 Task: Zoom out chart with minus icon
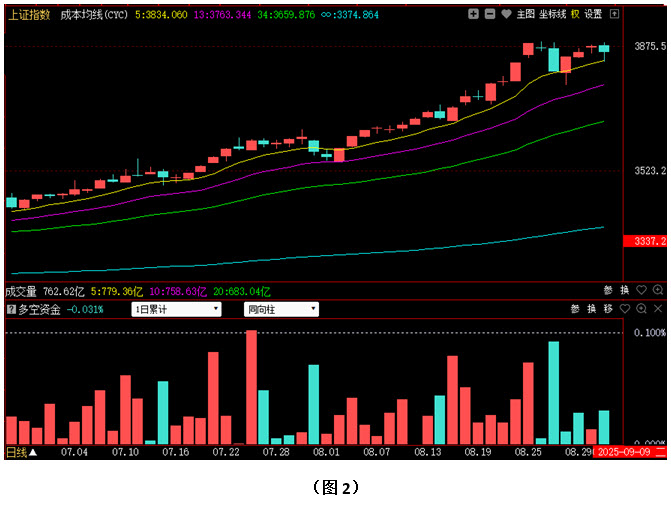pos(490,14)
